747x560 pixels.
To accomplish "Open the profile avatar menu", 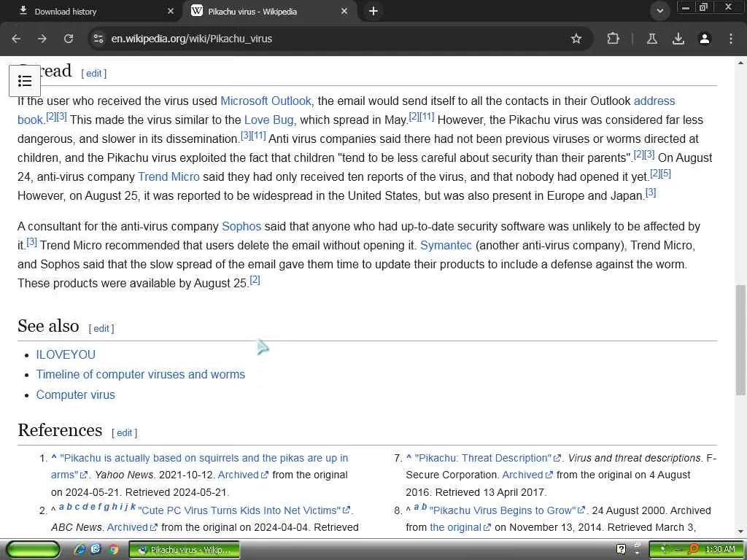I will [x=705, y=39].
